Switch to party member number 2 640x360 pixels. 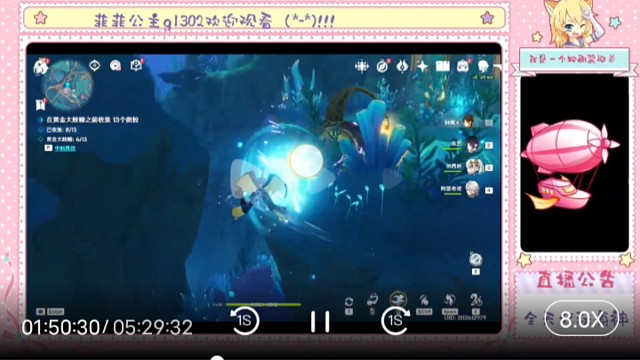pyautogui.click(x=472, y=145)
